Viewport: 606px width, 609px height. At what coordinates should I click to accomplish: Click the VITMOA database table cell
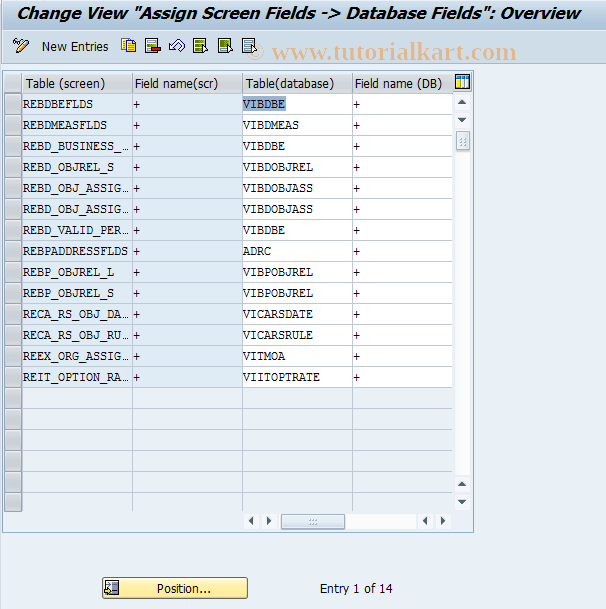(x=297, y=356)
